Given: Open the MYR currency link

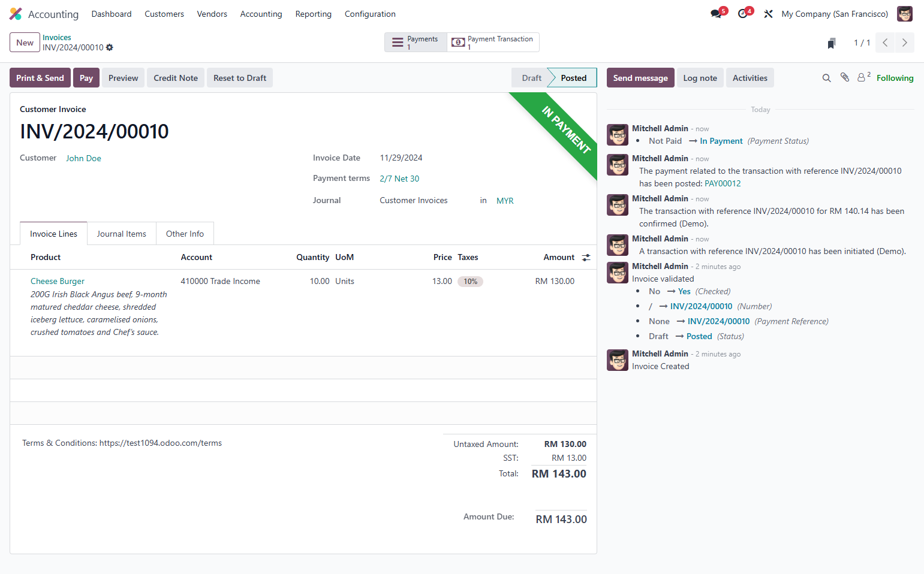Looking at the screenshot, I should [505, 201].
